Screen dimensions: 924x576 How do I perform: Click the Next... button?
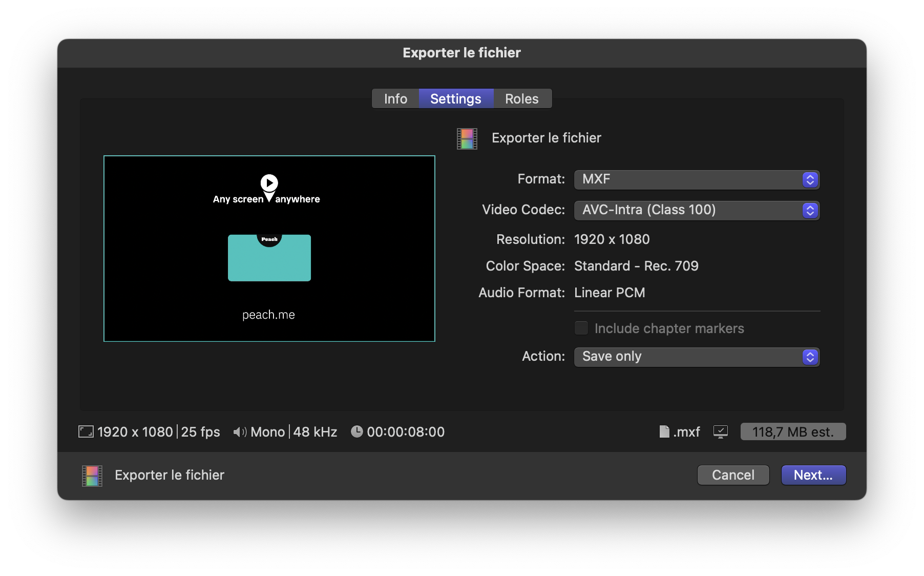pos(813,475)
